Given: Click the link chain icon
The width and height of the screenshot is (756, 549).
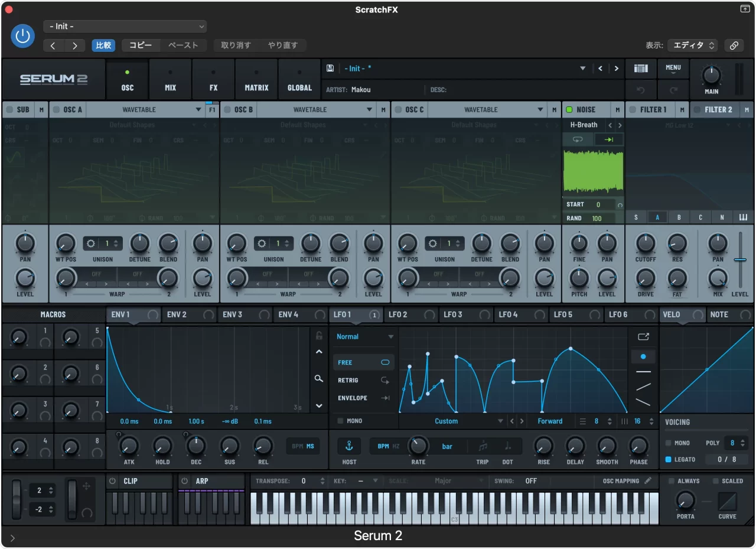Looking at the screenshot, I should click(734, 46).
